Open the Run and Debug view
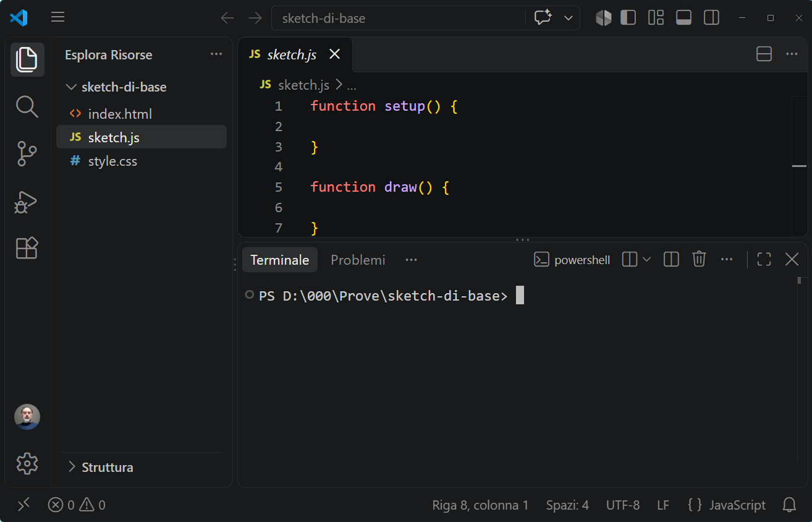812x522 pixels. point(27,202)
